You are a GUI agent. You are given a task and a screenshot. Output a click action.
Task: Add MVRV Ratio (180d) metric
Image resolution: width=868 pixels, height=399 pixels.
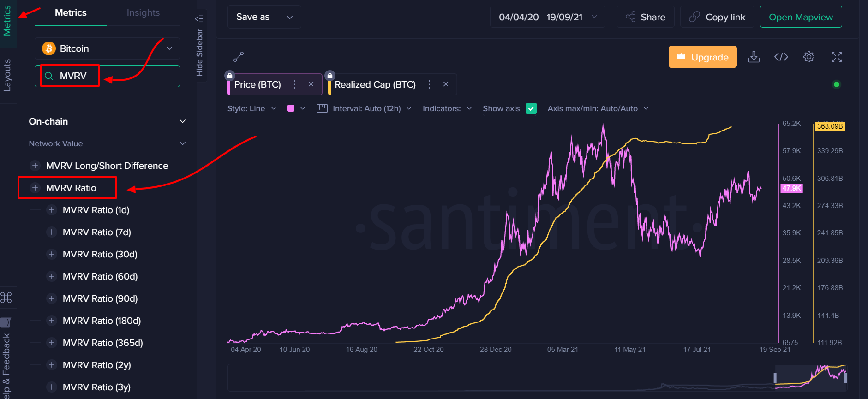click(52, 321)
